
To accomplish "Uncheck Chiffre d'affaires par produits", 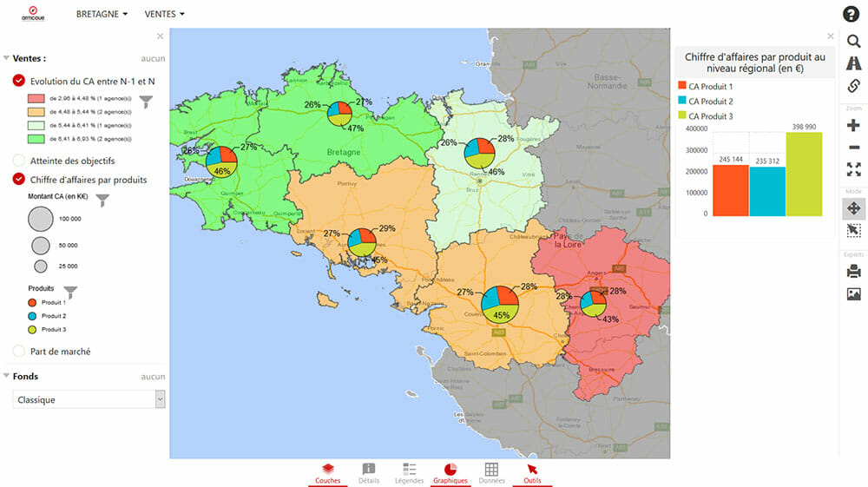I will [19, 180].
